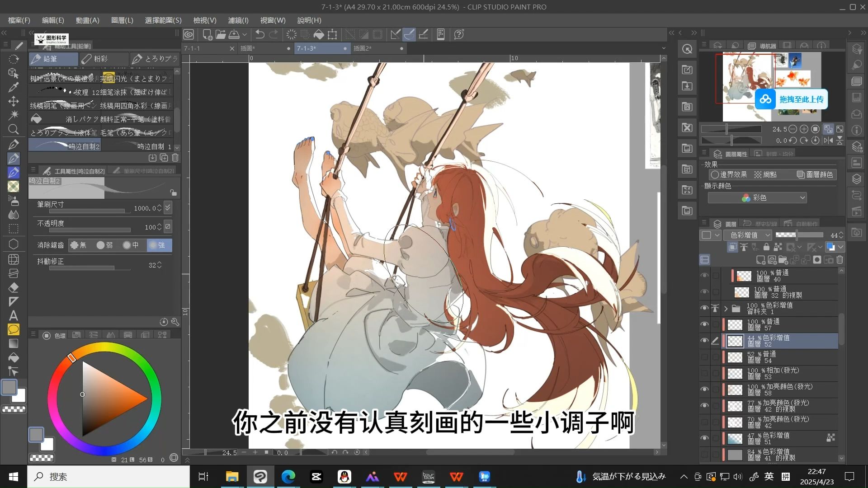Open the 檔案(F) menu
Viewport: 868px width, 488px height.
coord(19,20)
